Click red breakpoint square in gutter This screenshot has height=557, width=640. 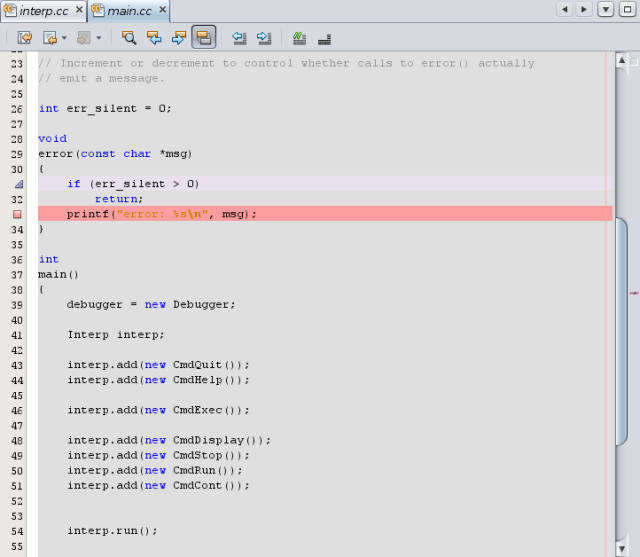coord(17,214)
